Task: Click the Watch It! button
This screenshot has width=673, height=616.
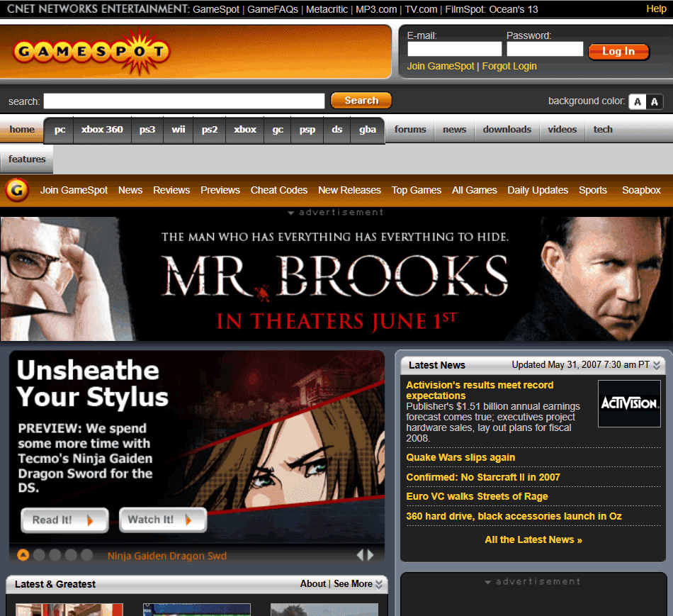Action: point(162,520)
